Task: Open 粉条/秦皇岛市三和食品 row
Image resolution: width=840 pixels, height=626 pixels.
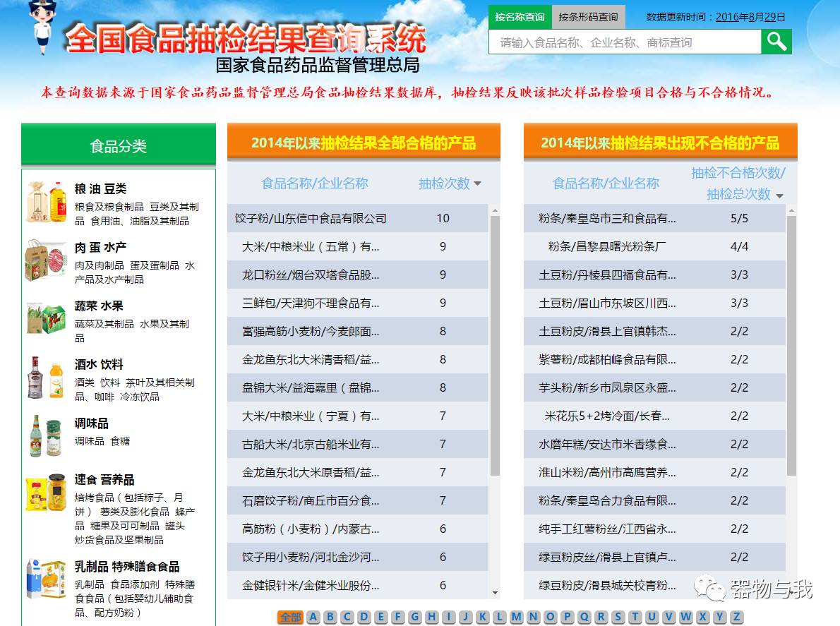Action: tap(654, 218)
